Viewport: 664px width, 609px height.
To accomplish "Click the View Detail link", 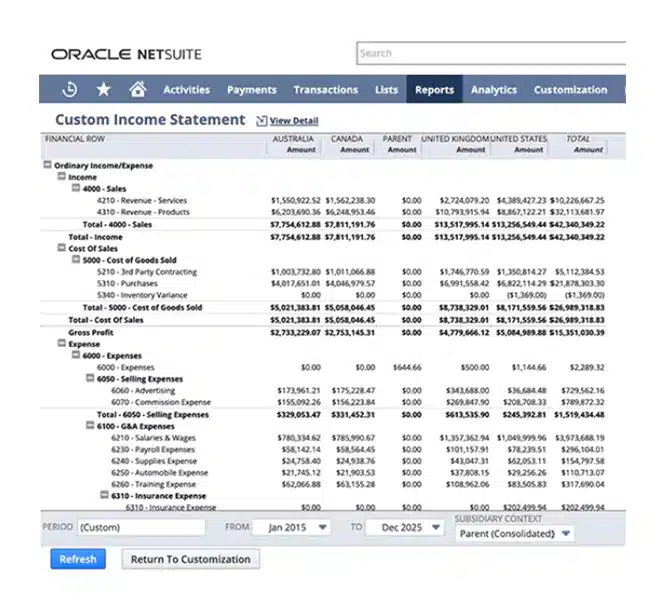I will click(293, 121).
